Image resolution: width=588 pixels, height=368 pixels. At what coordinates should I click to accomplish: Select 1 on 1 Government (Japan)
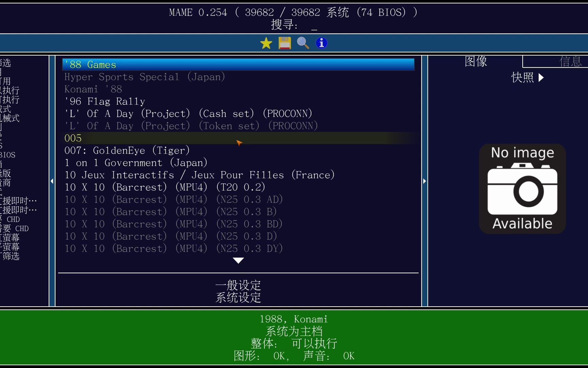coord(238,163)
